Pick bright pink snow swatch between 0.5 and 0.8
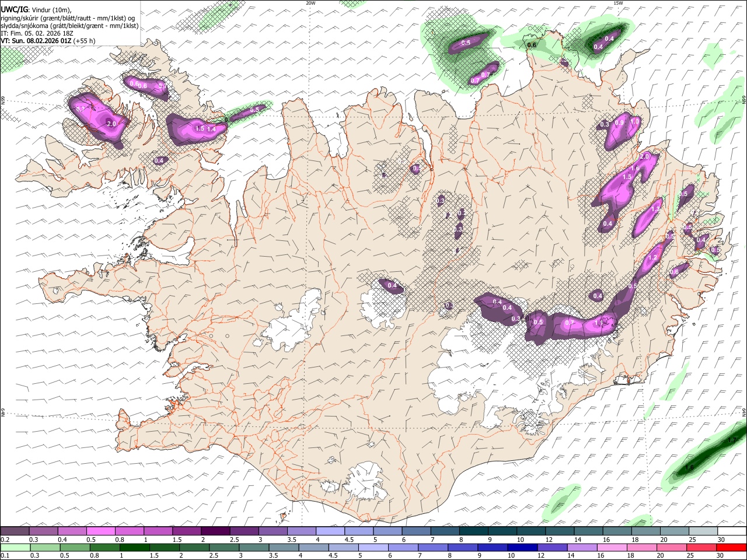747x560 pixels. (100, 531)
